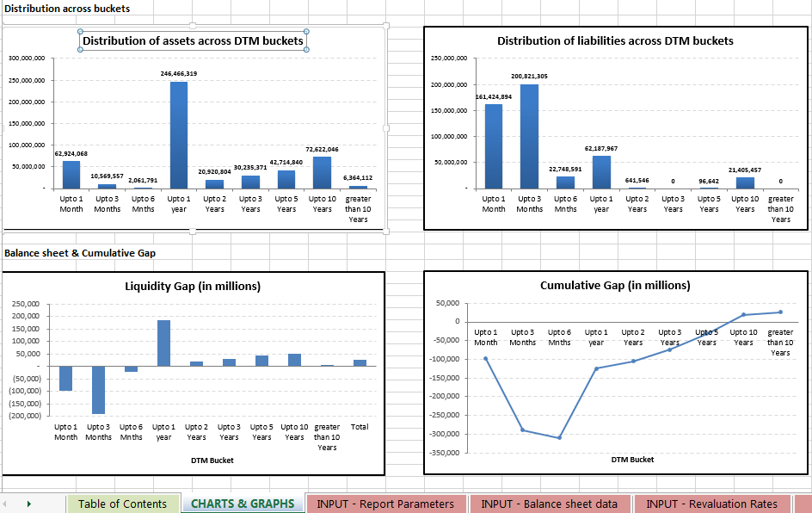Click the Upto 1 Month liabilities bar

[x=494, y=146]
